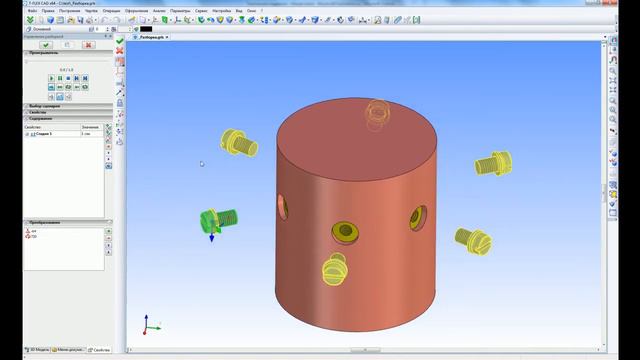Open the black color swatch in toolbar
The width and height of the screenshot is (640, 360).
click(146, 29)
